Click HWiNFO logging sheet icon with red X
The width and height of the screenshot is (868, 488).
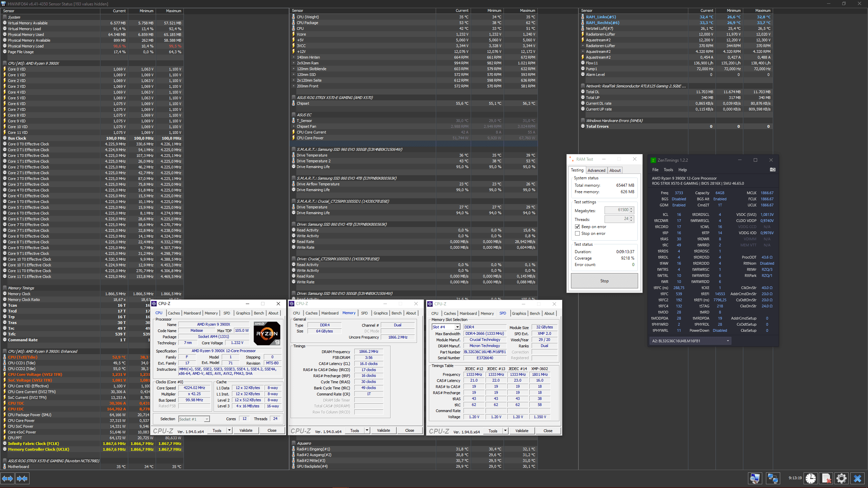tap(826, 478)
